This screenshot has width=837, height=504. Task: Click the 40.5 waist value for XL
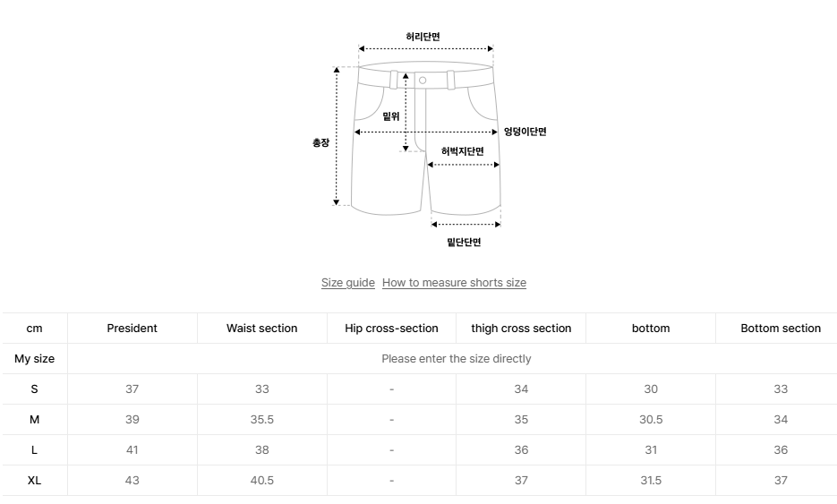(x=261, y=481)
